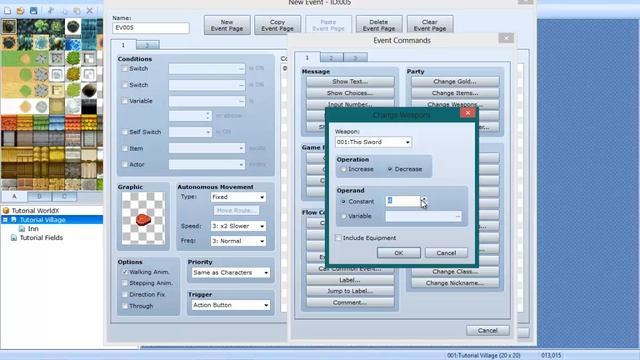Click Copy Event Page button
The width and height of the screenshot is (640, 360).
coord(278,25)
